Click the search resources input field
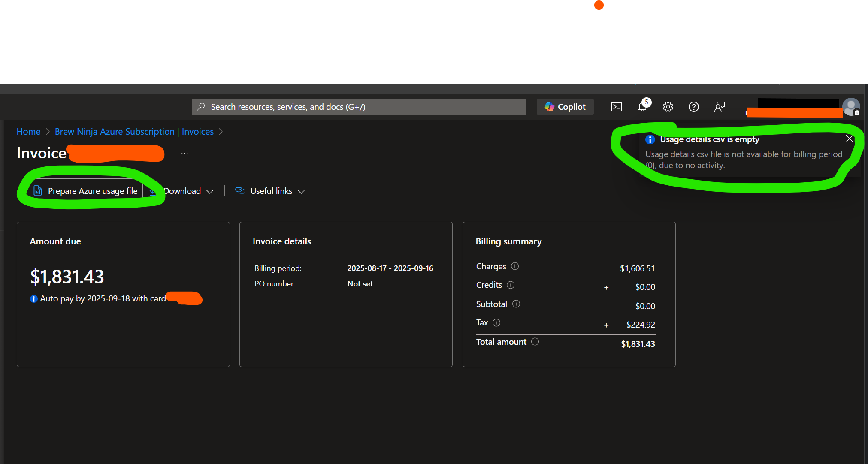Screen dimensions: 868x464 click(x=359, y=107)
